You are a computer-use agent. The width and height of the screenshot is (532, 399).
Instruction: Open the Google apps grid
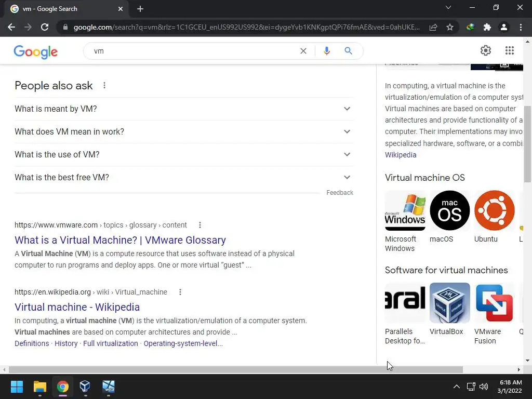[x=510, y=50]
